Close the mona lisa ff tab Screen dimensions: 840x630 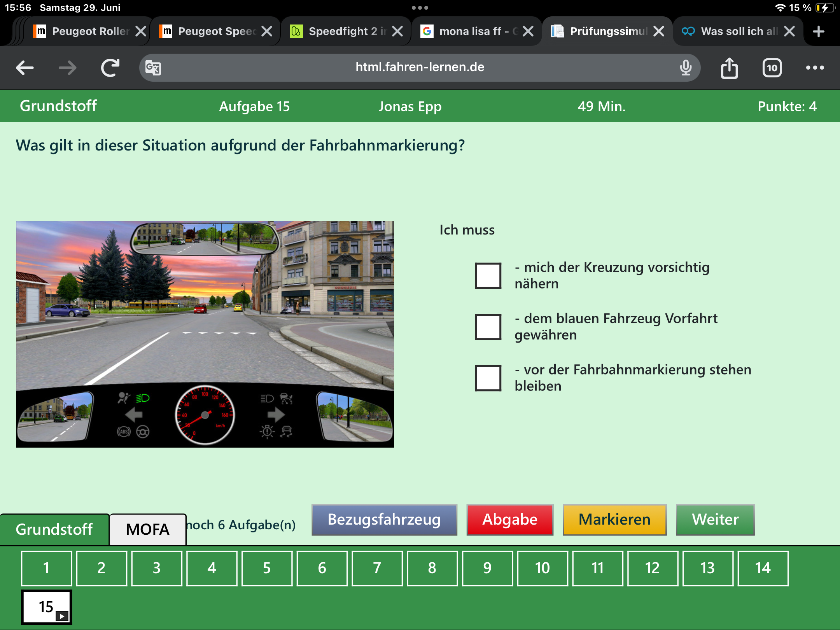pos(528,31)
